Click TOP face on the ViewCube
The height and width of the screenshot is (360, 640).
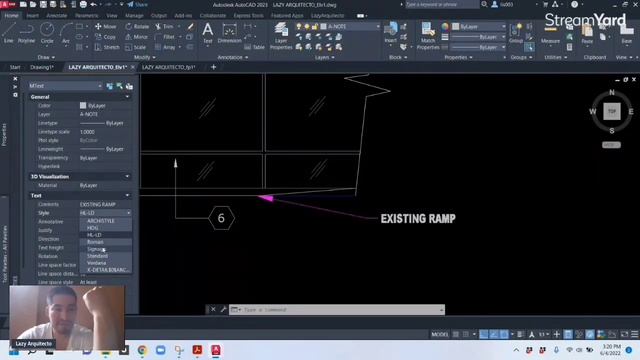coord(611,111)
